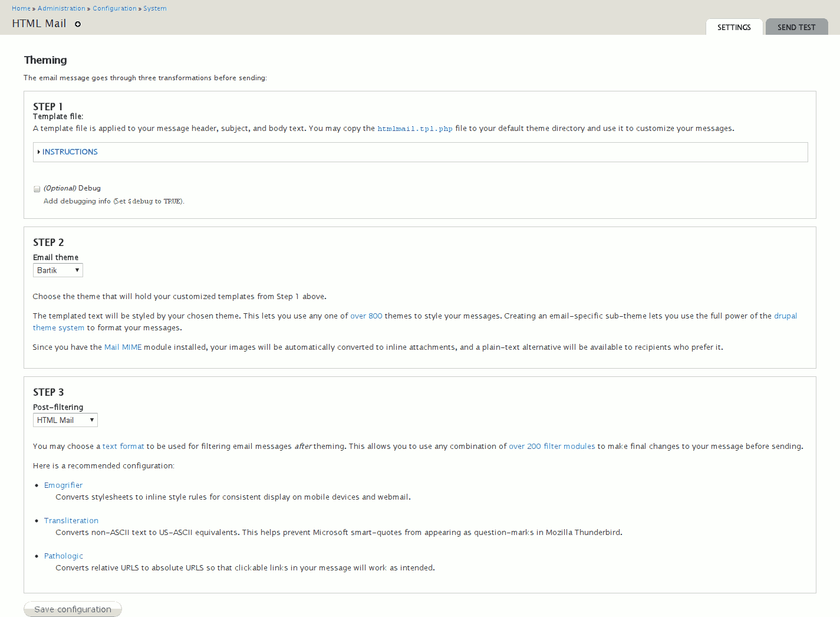Click the 'Theming' heading text
This screenshot has height=617, width=840.
[45, 60]
